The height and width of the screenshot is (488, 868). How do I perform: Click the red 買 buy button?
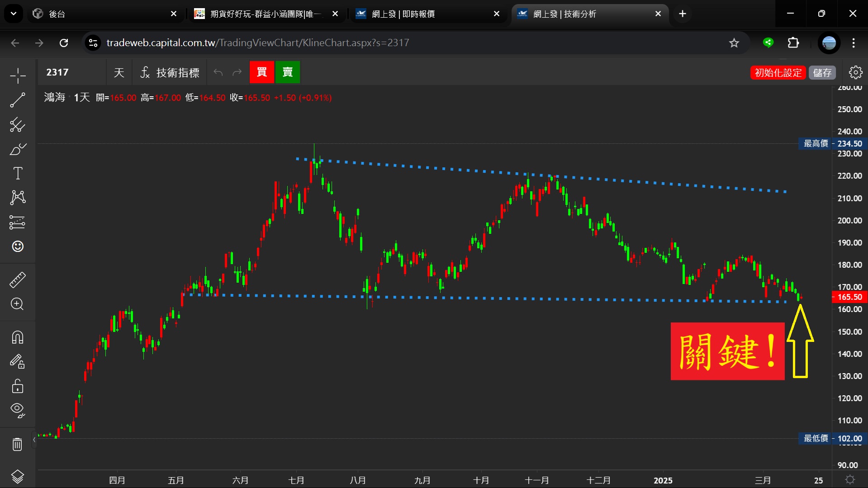tap(262, 72)
